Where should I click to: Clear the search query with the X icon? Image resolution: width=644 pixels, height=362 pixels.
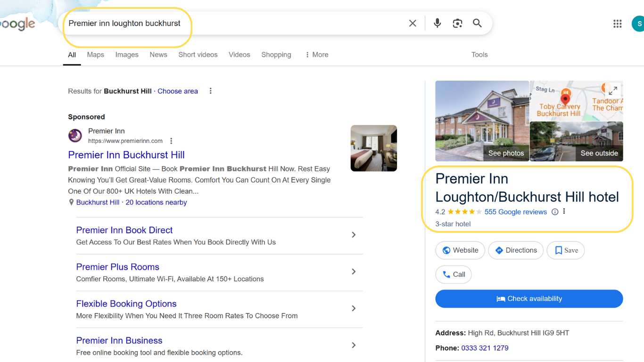(x=413, y=23)
